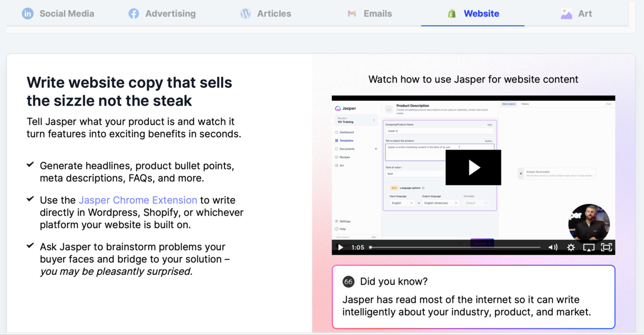Click the small play icon in video controls

coord(340,247)
